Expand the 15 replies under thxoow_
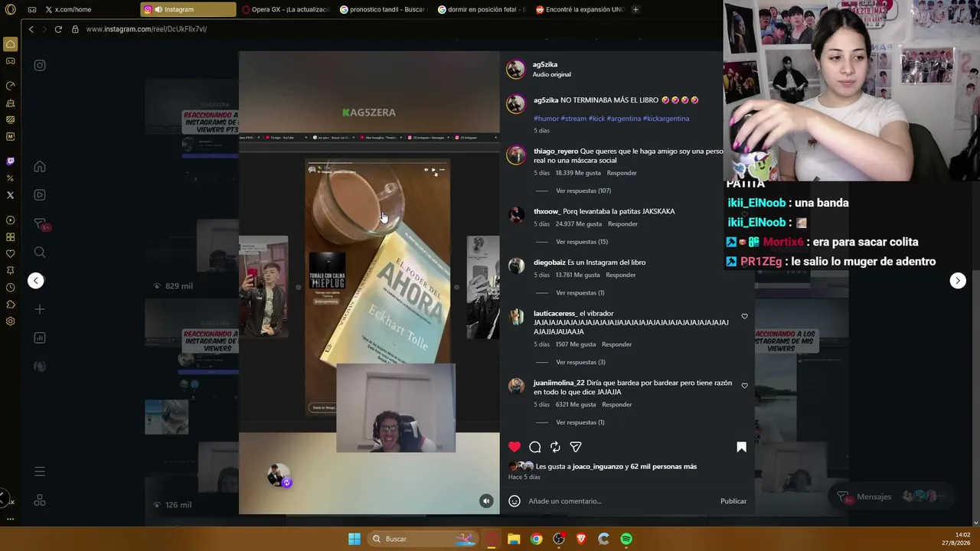This screenshot has width=980, height=551. click(582, 242)
